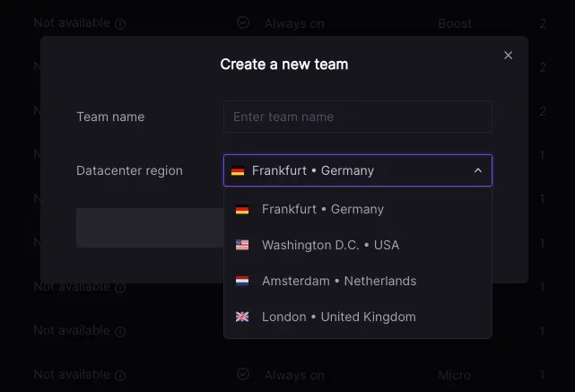Click the Netherlands flag icon
This screenshot has height=392, width=575.
(x=242, y=281)
